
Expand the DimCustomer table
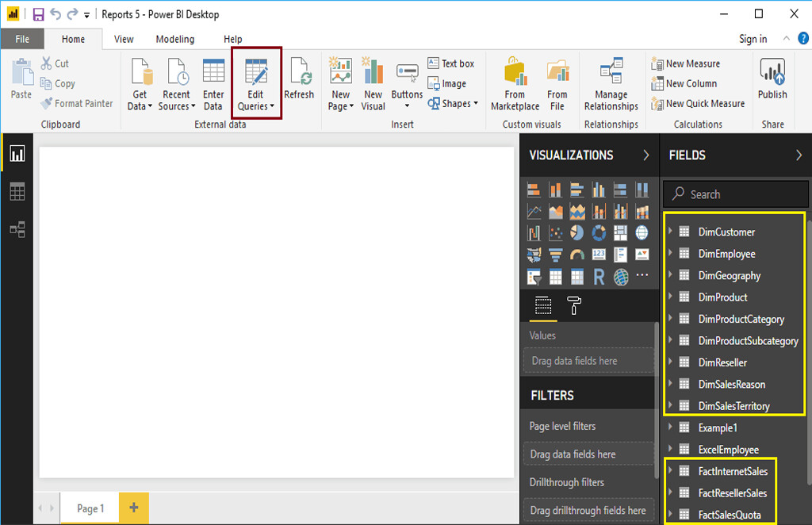pos(672,232)
